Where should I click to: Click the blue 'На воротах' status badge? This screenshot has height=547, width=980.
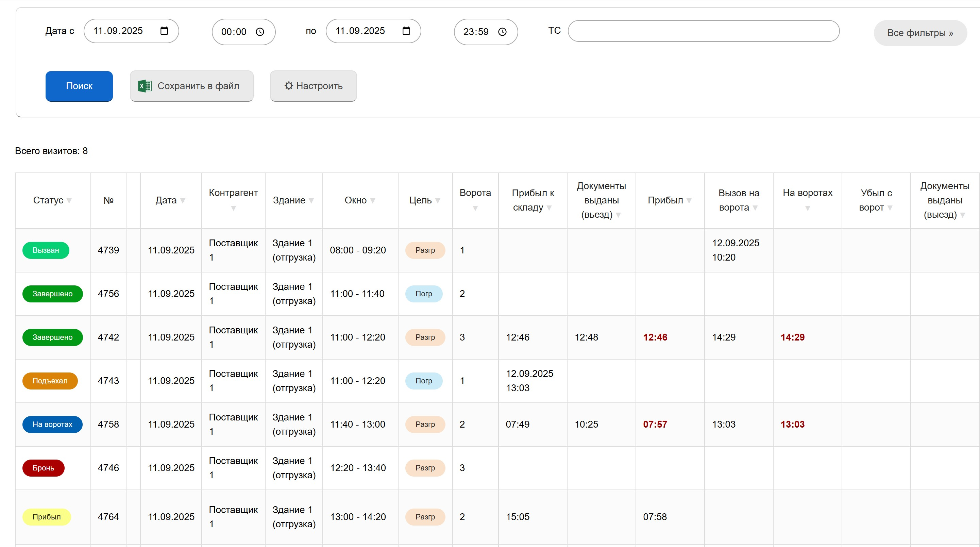[x=52, y=425]
